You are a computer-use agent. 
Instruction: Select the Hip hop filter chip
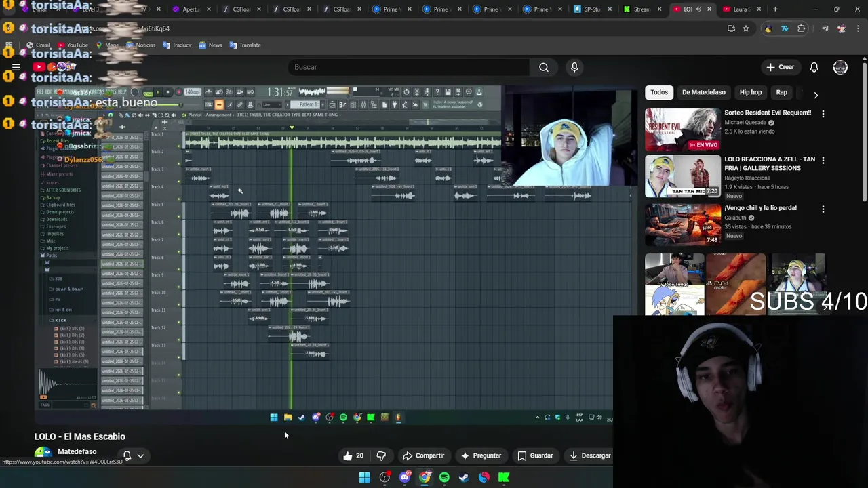pyautogui.click(x=751, y=92)
